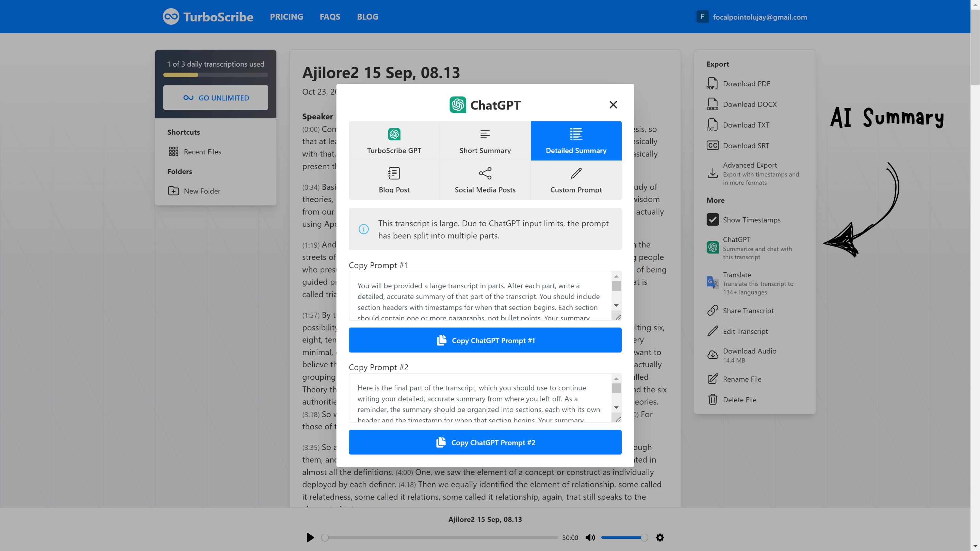Screen dimensions: 980x551
Task: Select the Detailed Summary tab
Action: coord(576,141)
